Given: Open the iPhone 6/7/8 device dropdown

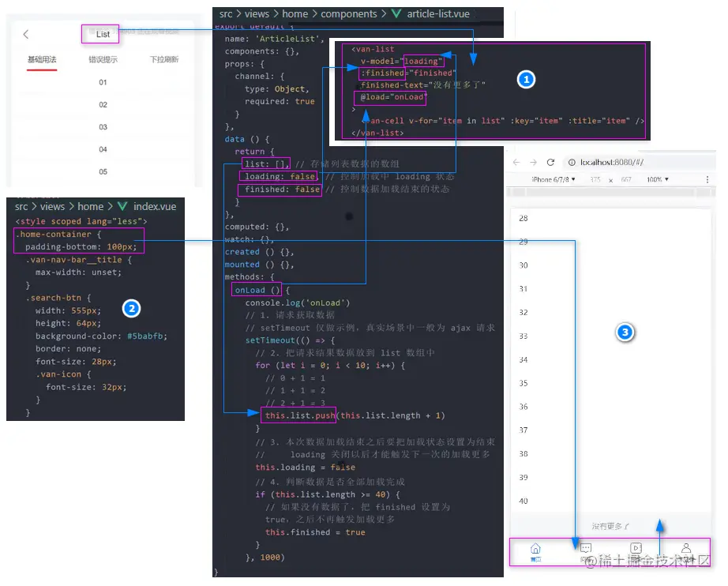Looking at the screenshot, I should pos(554,179).
